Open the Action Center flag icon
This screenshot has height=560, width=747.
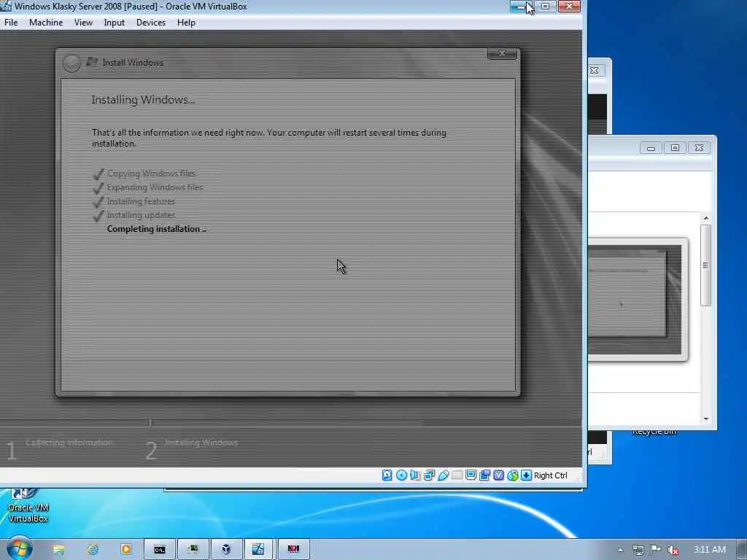(656, 550)
